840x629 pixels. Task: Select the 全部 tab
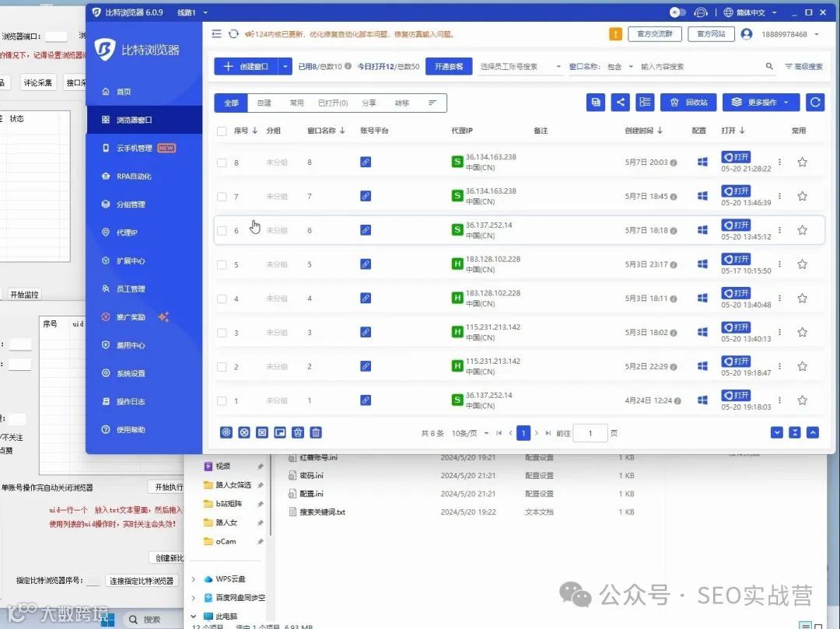(232, 103)
